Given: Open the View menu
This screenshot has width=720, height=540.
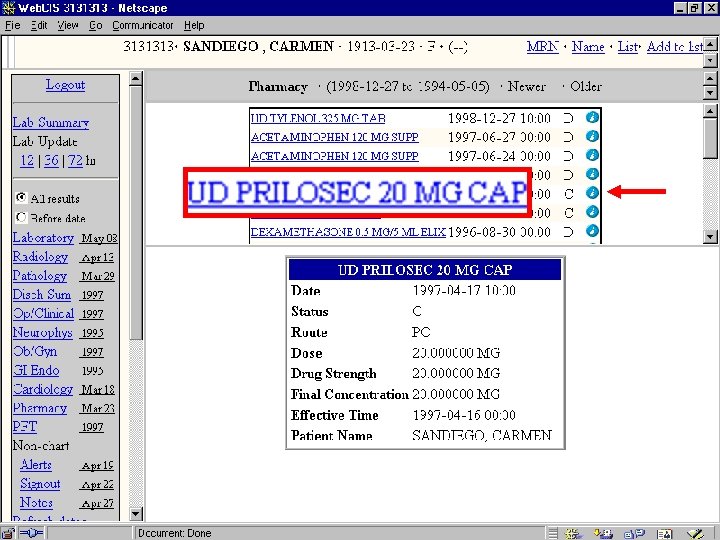Looking at the screenshot, I should click(x=68, y=25).
